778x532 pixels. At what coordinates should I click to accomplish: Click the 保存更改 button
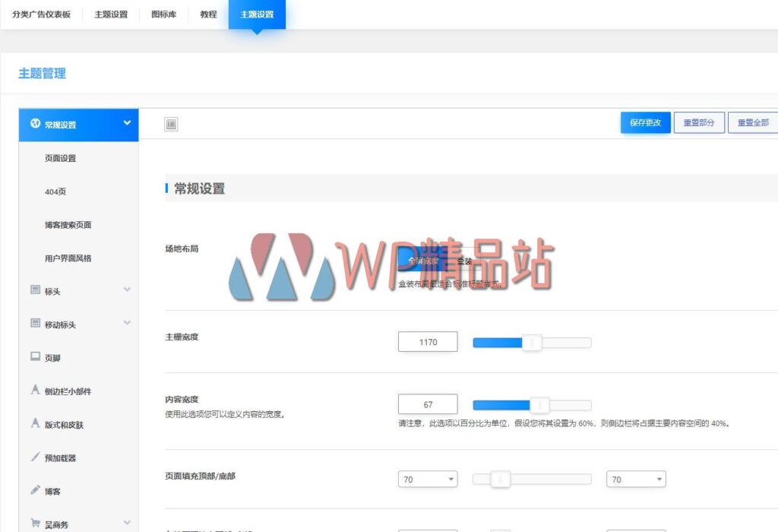point(644,122)
